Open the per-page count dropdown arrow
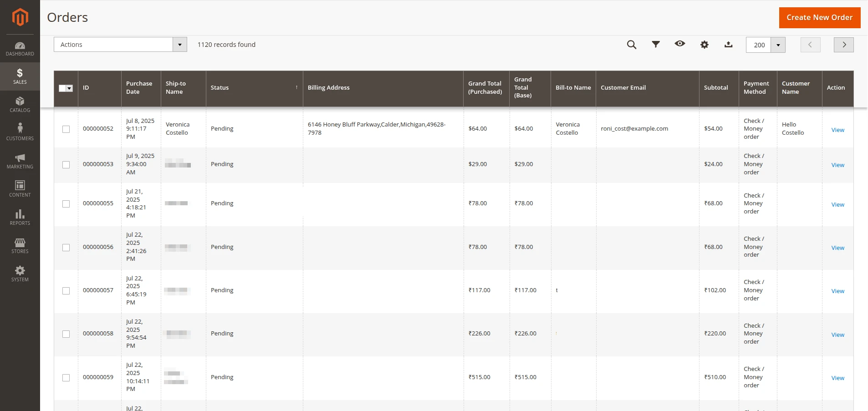The width and height of the screenshot is (868, 411). 778,45
